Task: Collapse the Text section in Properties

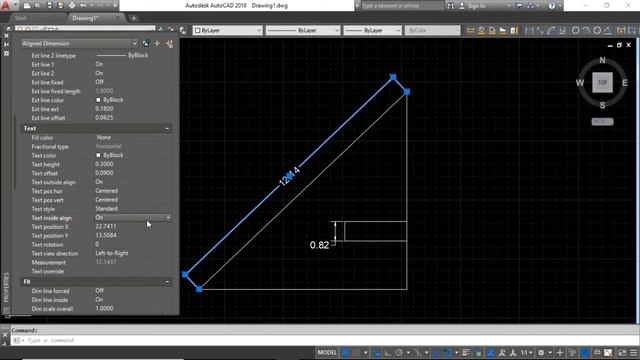Action: 167,129
